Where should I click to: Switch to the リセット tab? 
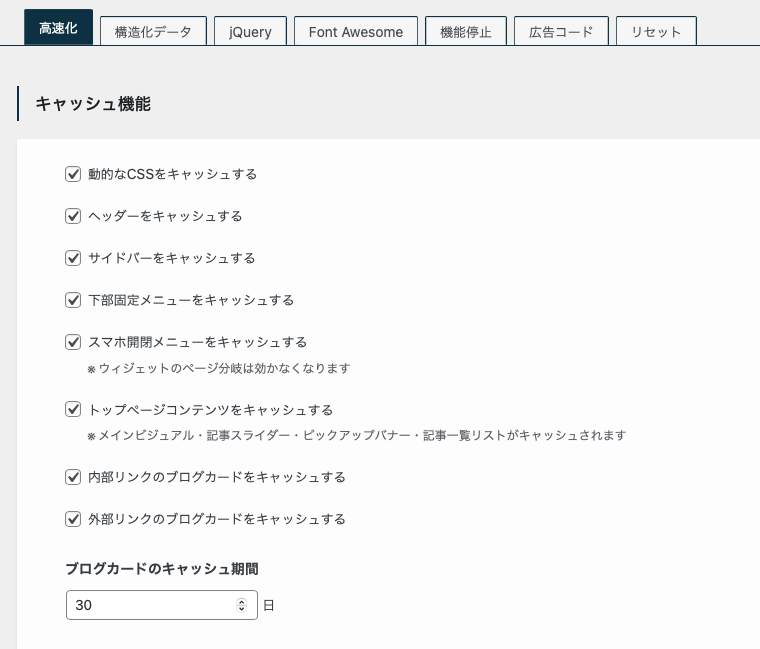tap(656, 31)
